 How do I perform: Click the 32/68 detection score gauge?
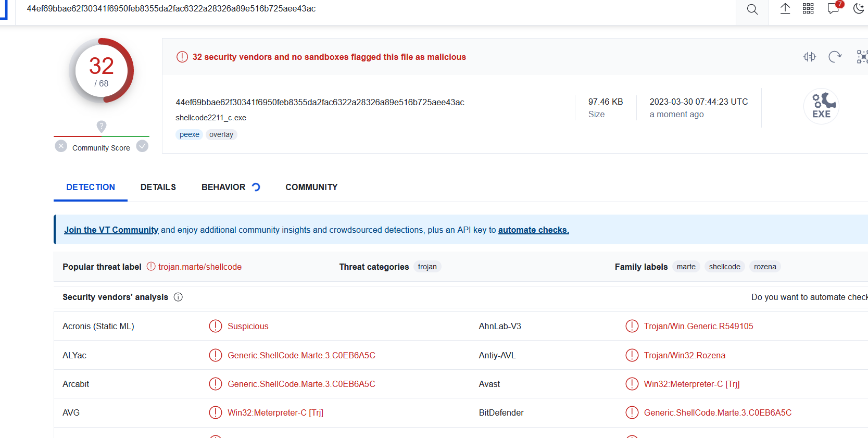[102, 71]
